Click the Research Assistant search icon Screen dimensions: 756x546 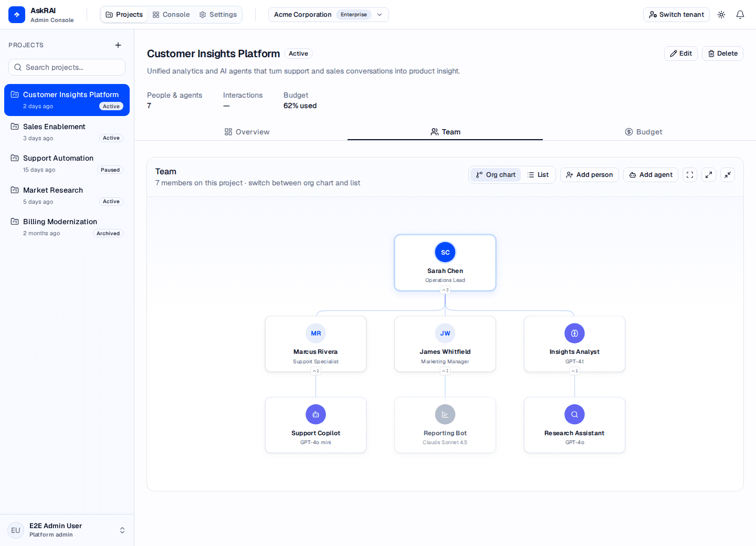point(574,414)
